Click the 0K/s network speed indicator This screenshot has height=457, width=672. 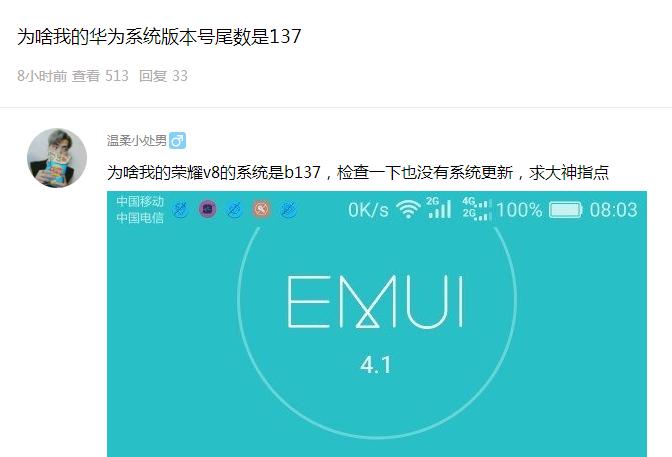click(x=369, y=210)
